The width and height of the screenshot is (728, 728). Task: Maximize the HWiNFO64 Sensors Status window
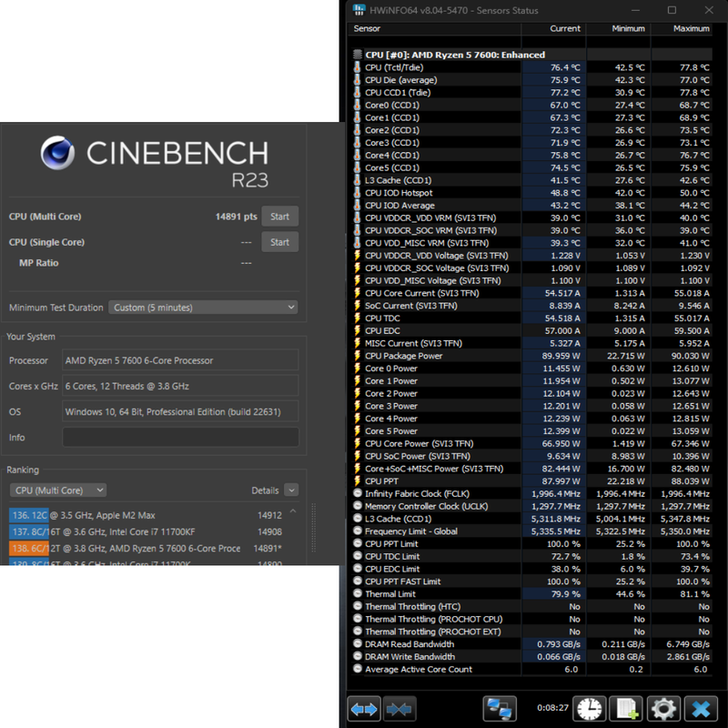pos(672,10)
